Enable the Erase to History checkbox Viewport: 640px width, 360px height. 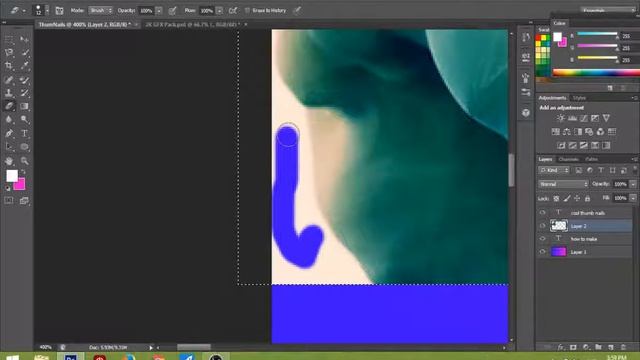247,11
